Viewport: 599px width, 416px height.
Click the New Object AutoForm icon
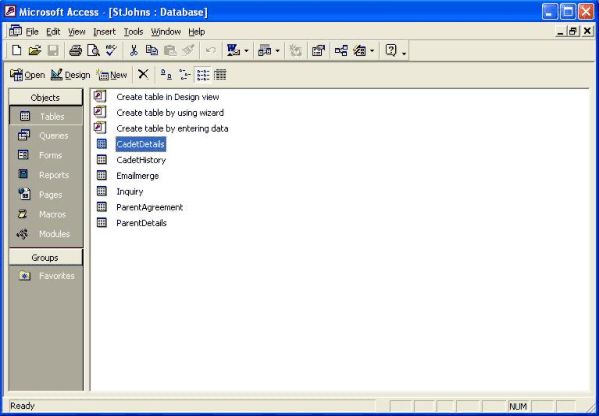359,50
